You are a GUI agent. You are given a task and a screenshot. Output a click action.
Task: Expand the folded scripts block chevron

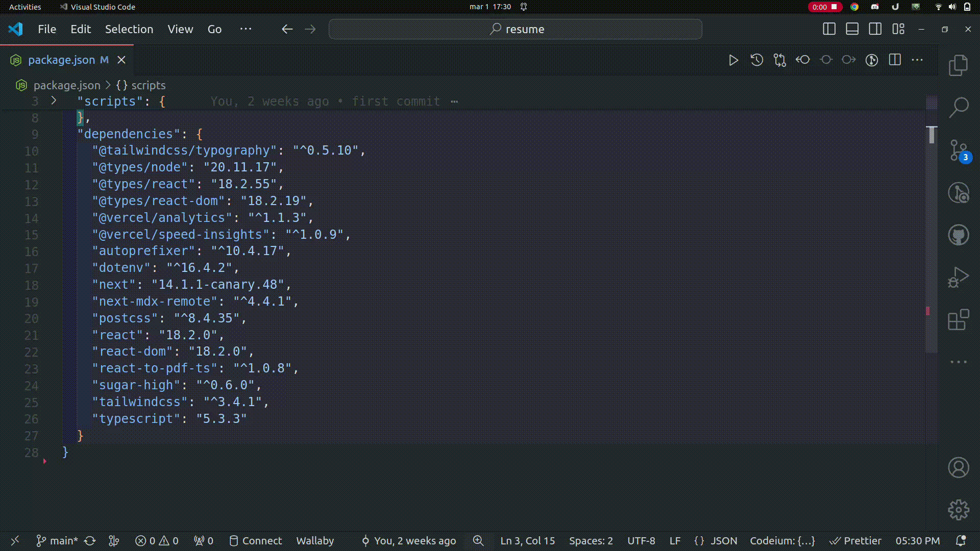point(54,101)
